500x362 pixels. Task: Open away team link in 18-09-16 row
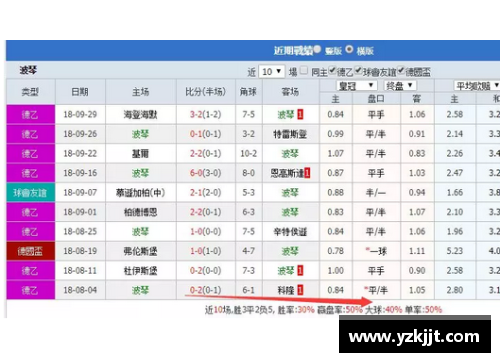[x=287, y=173]
